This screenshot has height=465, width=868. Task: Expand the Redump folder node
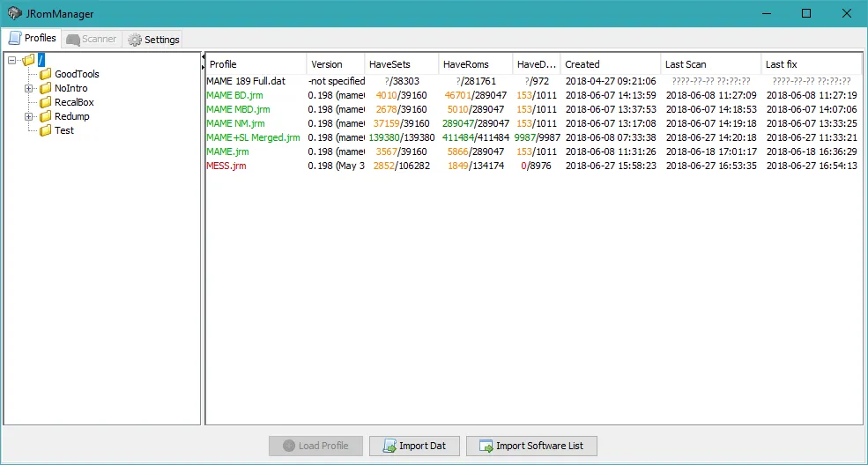pyautogui.click(x=29, y=116)
